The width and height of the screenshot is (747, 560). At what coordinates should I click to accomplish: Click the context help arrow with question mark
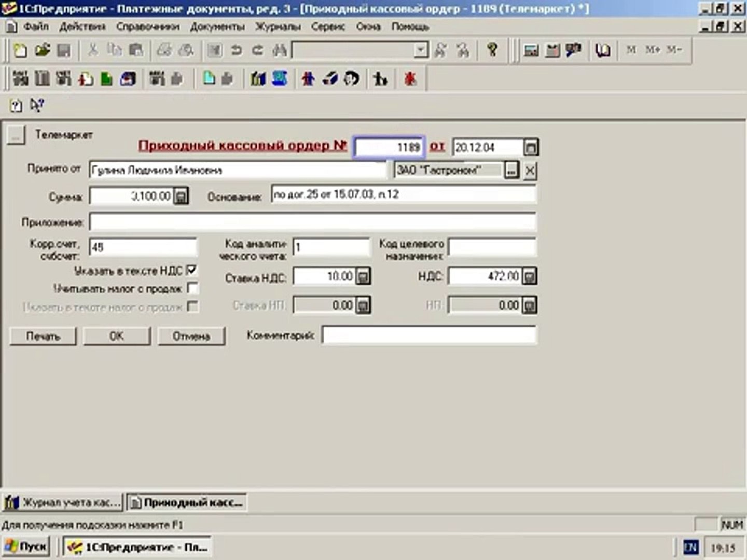[x=36, y=105]
